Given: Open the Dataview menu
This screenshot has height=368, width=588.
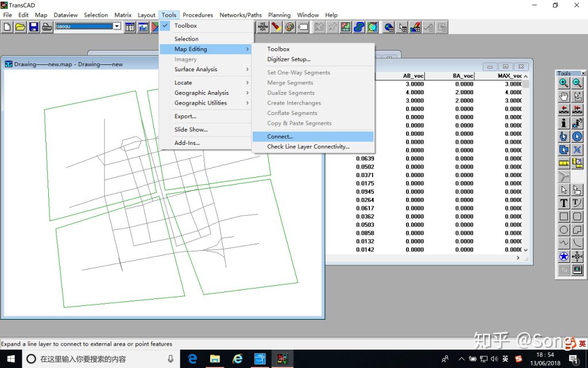Looking at the screenshot, I should (65, 15).
